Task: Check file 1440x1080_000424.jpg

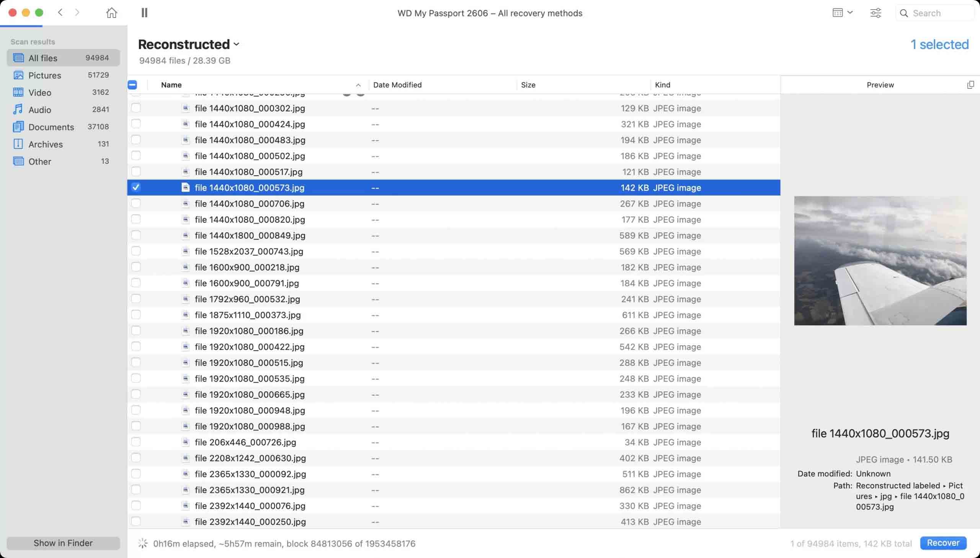Action: tap(136, 124)
